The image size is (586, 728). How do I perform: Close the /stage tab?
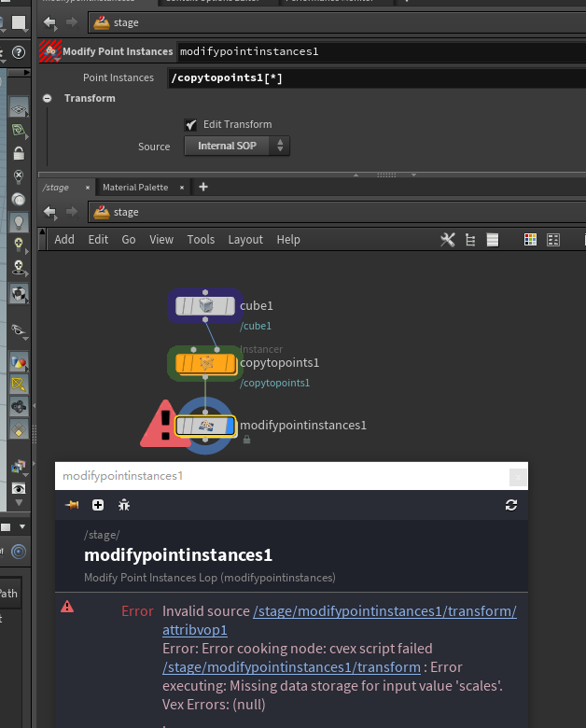coord(88,188)
